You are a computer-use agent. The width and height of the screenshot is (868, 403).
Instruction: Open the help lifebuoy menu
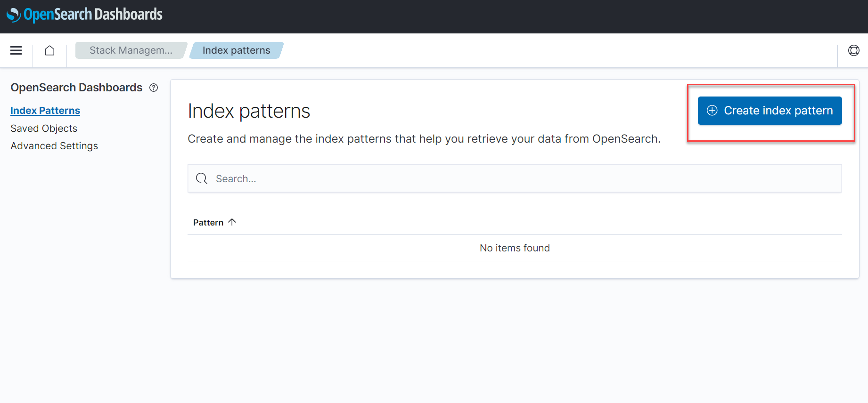853,50
